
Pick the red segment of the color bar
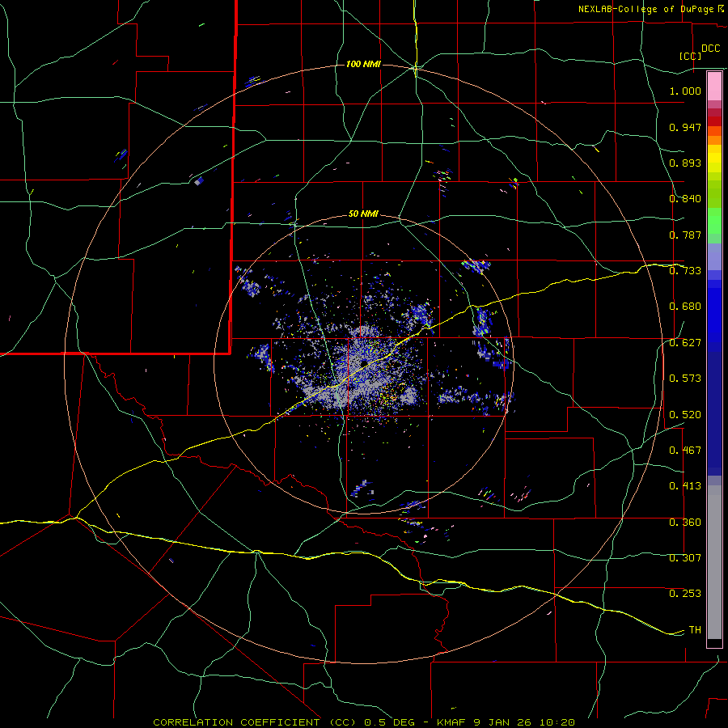click(x=714, y=121)
